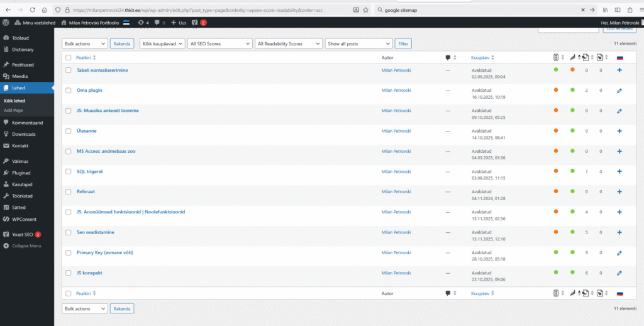Add translation with plus icon for Ülesanne
The width and height of the screenshot is (644, 326).
(x=619, y=131)
